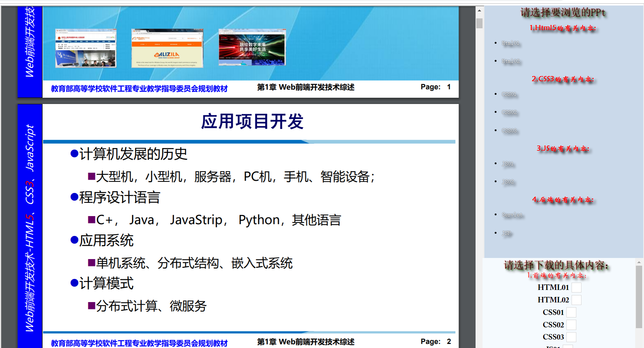Open the JS02 PPT link
This screenshot has width=644, height=348.
508,182
